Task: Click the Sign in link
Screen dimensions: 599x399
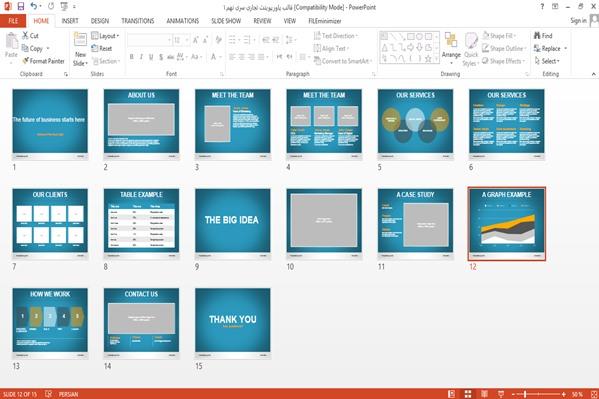Action: pos(578,21)
